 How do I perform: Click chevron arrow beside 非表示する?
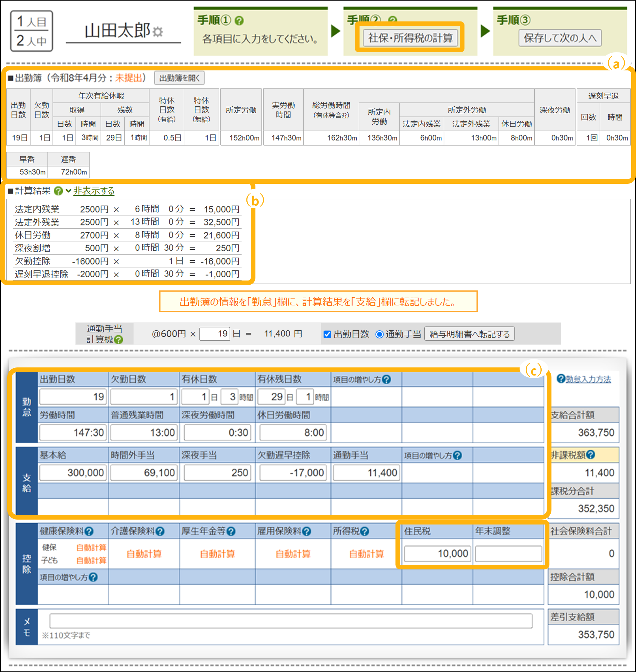(x=68, y=191)
